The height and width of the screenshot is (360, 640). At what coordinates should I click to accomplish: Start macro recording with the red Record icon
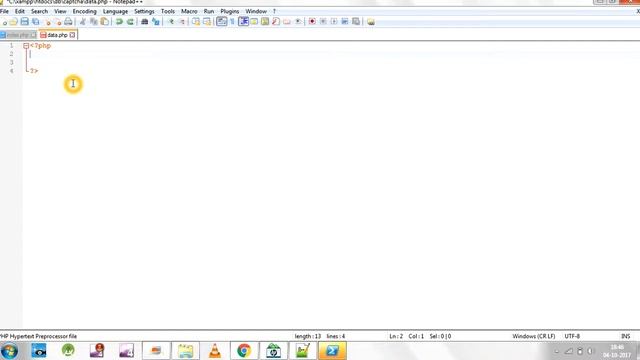point(312,22)
